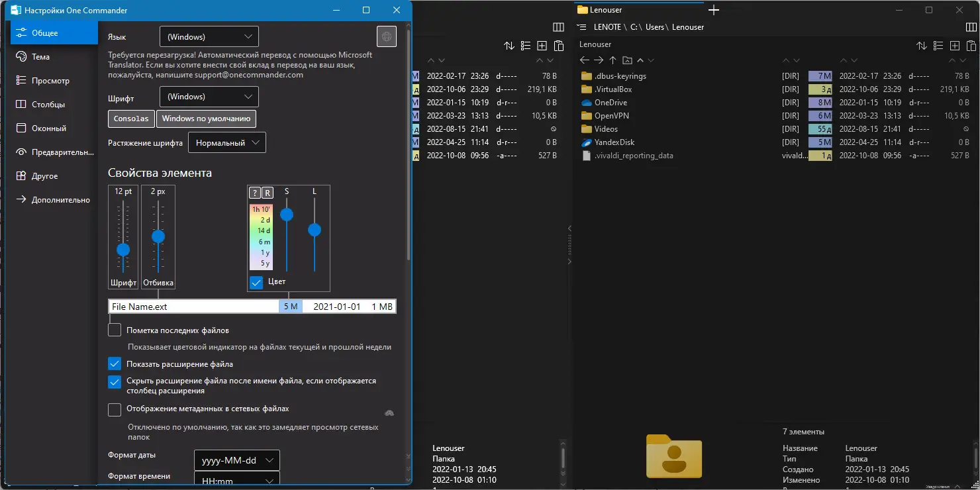This screenshot has width=980, height=490.
Task: Disable Показать расширение файла checkbox
Action: coord(114,364)
